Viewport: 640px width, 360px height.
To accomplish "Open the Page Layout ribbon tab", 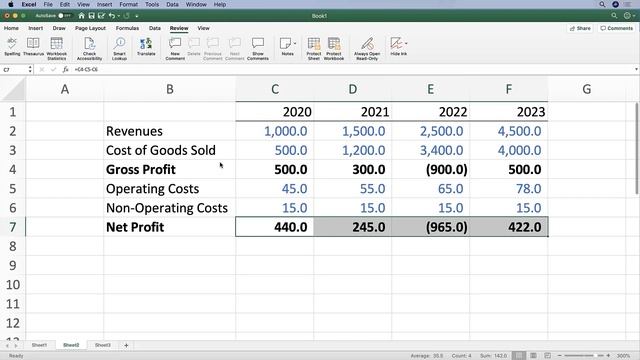I will [90, 28].
